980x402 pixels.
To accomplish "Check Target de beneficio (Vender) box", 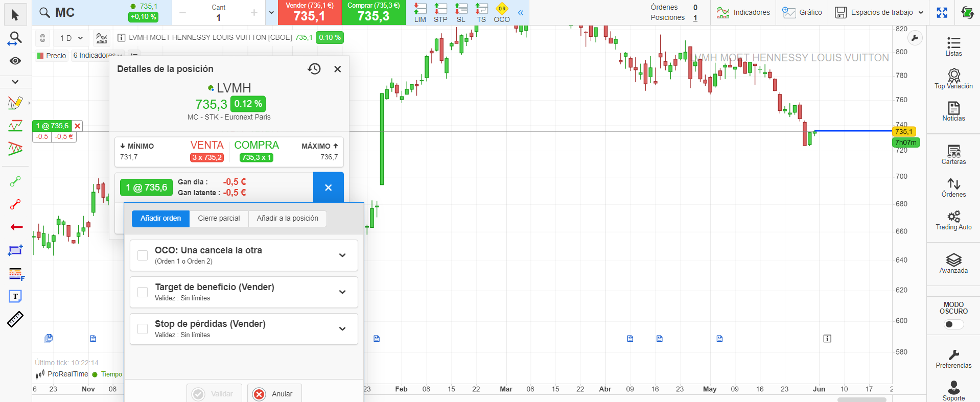I will [x=143, y=292].
